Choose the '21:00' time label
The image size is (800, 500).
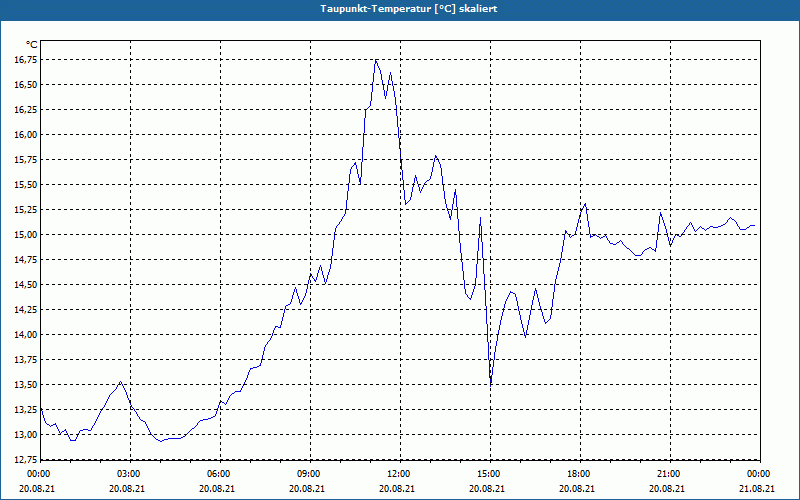coord(668,474)
